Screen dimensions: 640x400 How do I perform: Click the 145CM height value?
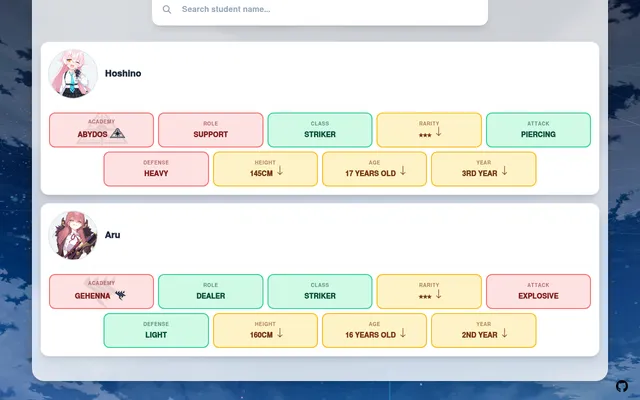261,173
